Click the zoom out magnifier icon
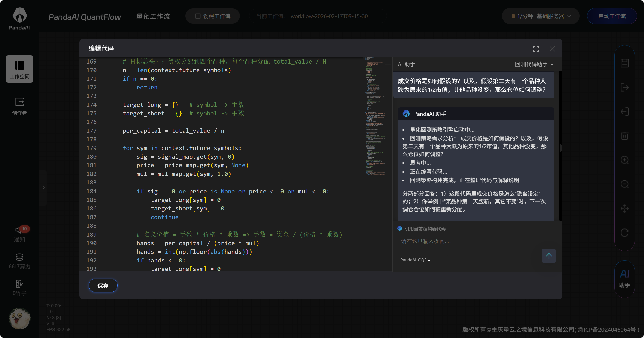Screen dimensions: 644x338 click(625, 184)
